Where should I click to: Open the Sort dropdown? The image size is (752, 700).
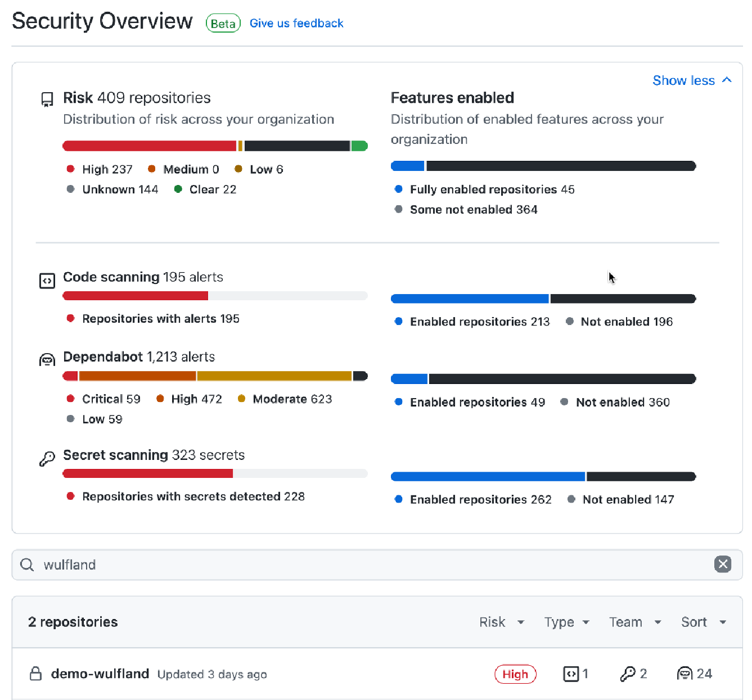pyautogui.click(x=704, y=622)
